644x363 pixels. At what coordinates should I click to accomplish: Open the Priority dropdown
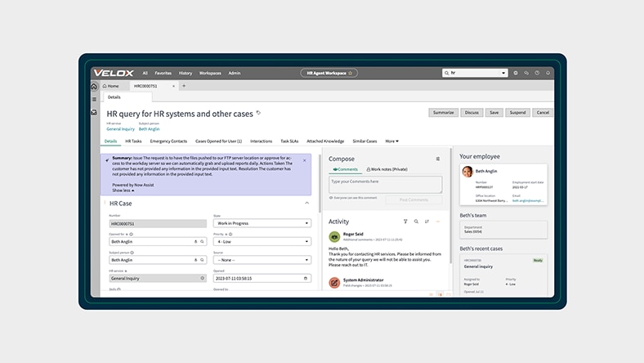pyautogui.click(x=262, y=242)
